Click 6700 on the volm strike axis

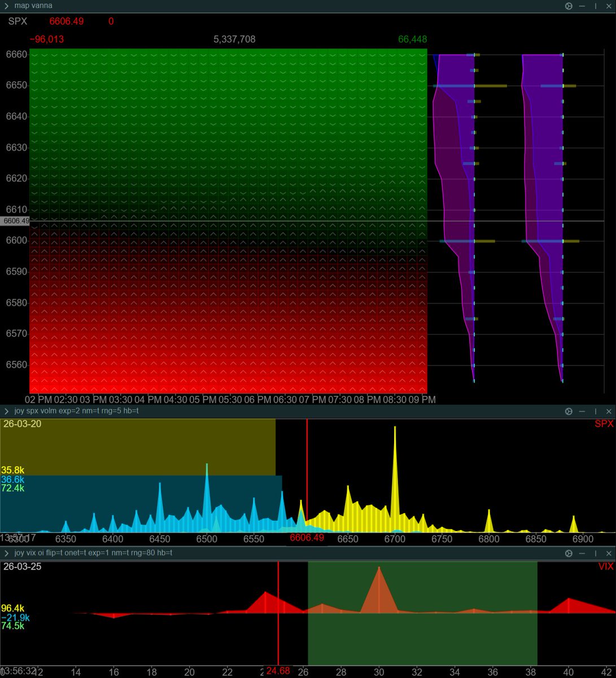395,539
